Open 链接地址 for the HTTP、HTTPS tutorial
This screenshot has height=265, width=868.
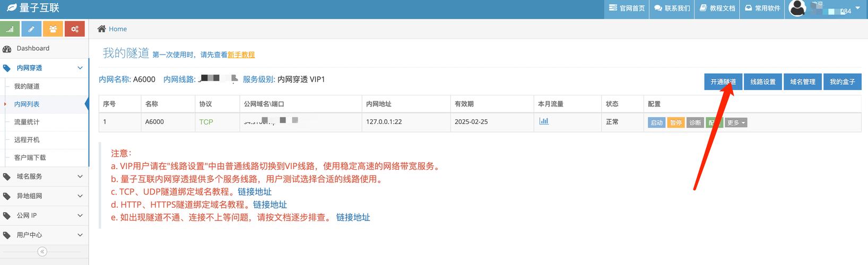click(270, 205)
